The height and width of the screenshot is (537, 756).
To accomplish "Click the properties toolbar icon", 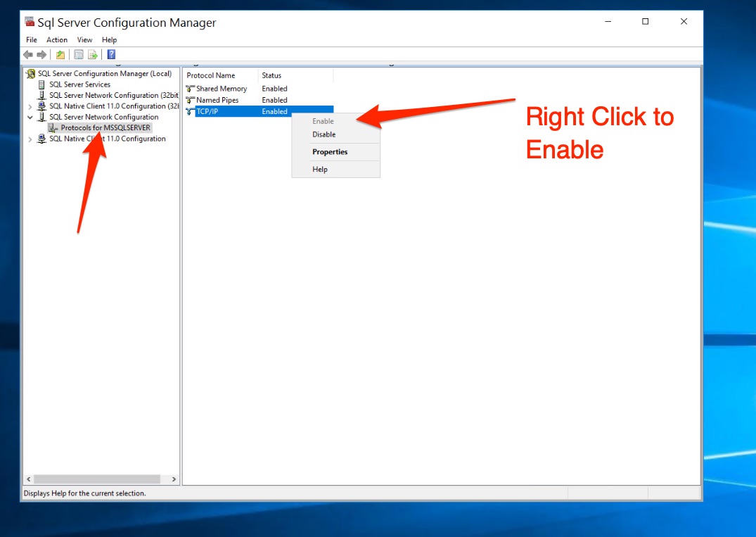I will pos(79,54).
